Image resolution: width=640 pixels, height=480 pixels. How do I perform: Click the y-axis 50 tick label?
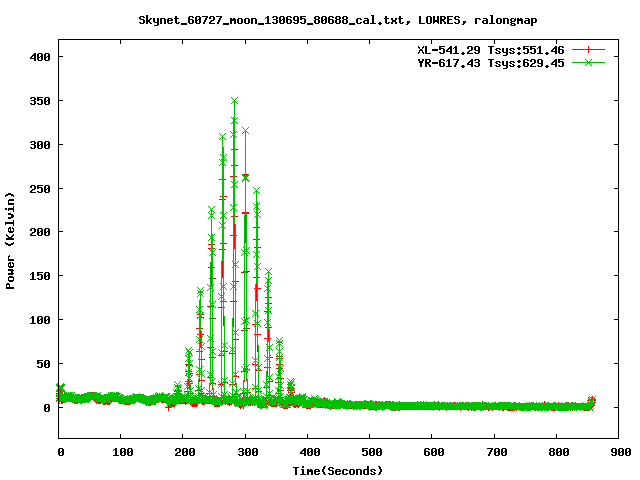44,364
